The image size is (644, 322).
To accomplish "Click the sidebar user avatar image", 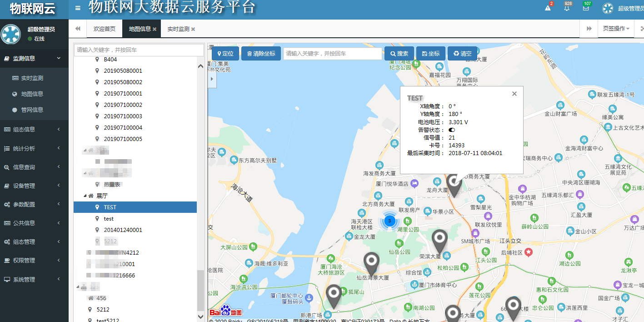I will click(11, 35).
